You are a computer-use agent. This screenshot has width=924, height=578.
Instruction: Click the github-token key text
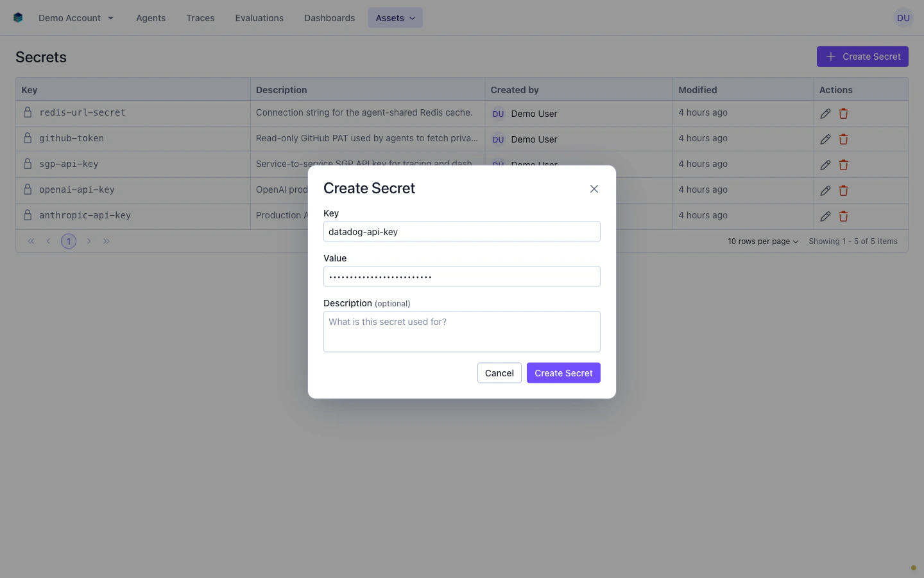[x=71, y=138]
